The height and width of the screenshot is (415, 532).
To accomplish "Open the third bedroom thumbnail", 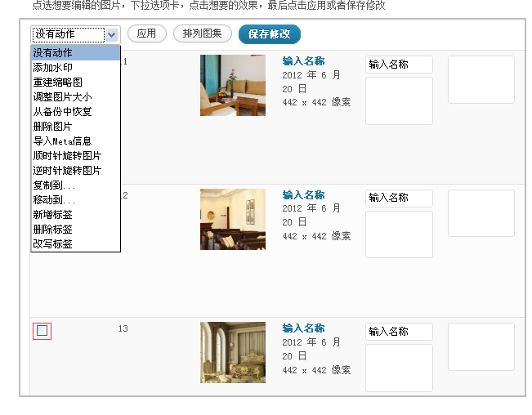I will 233,352.
